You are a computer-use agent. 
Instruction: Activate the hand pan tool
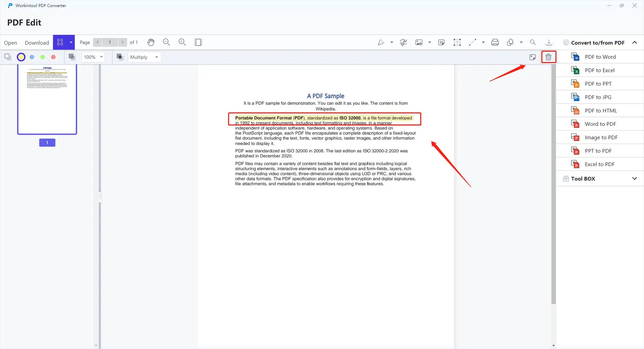pos(151,42)
